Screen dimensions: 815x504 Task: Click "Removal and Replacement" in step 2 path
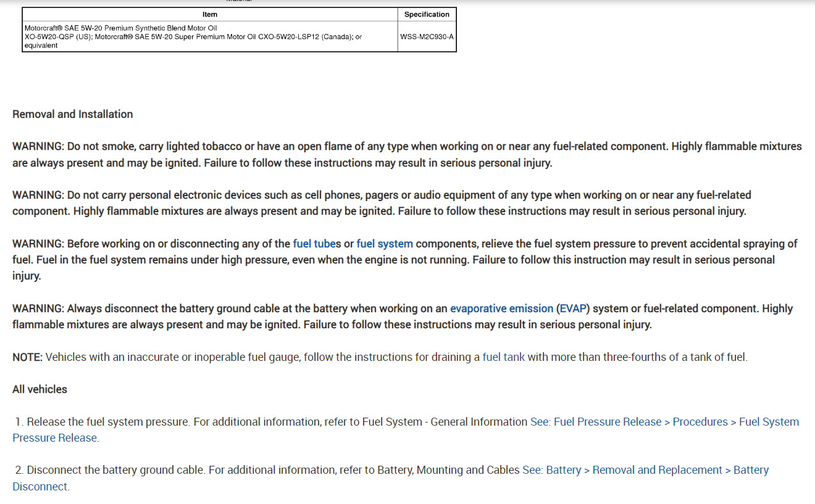[657, 470]
